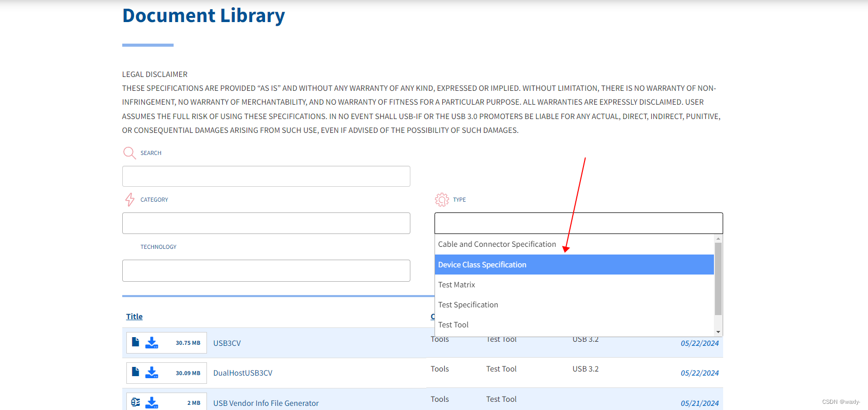Click Tools category in DualHostUSB3CV row
Image resolution: width=868 pixels, height=410 pixels.
coord(440,369)
